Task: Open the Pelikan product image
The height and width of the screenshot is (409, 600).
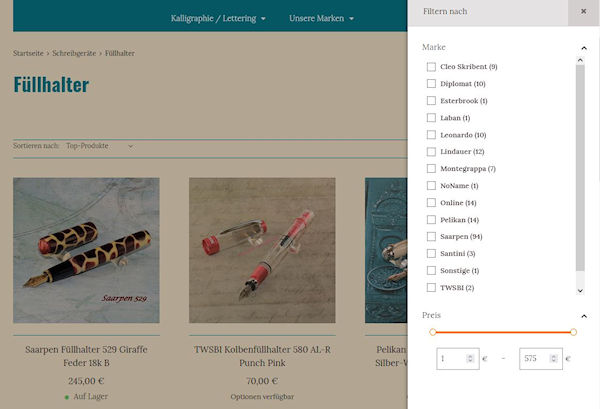Action: point(386,250)
